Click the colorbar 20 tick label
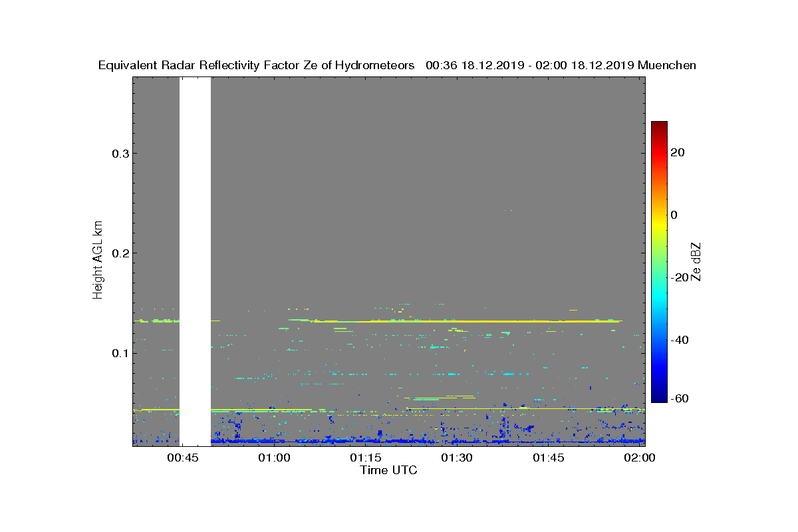 [678, 152]
